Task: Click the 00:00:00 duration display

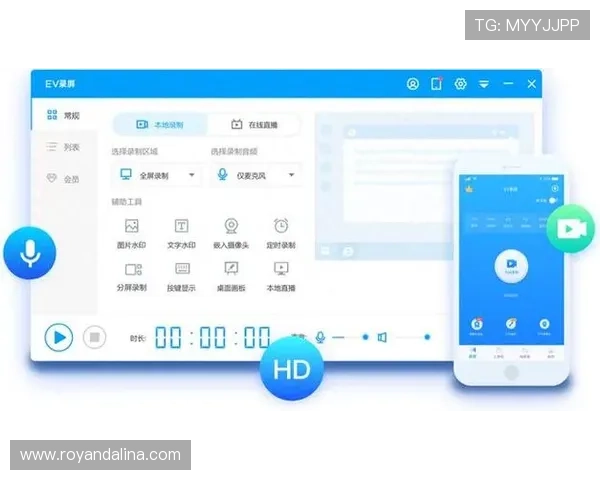Action: [x=213, y=337]
